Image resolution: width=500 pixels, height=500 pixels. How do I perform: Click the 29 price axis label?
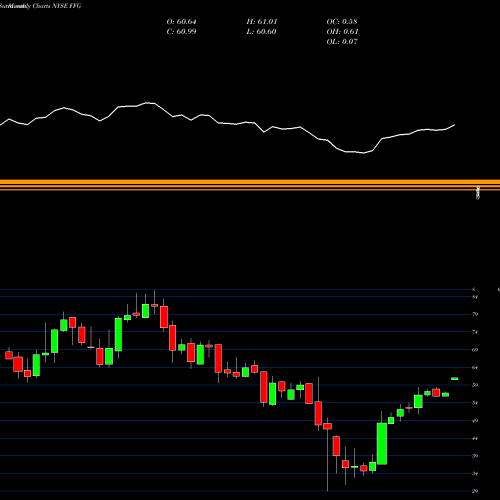point(475,491)
